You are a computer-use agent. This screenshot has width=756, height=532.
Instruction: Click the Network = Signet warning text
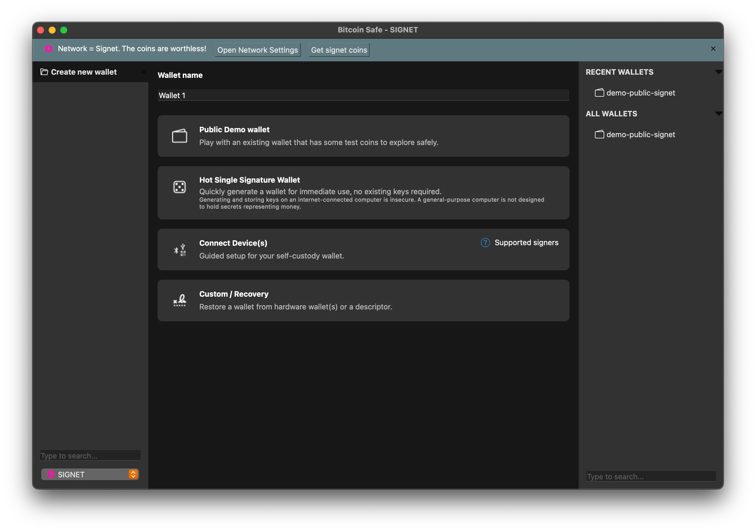[x=132, y=49]
